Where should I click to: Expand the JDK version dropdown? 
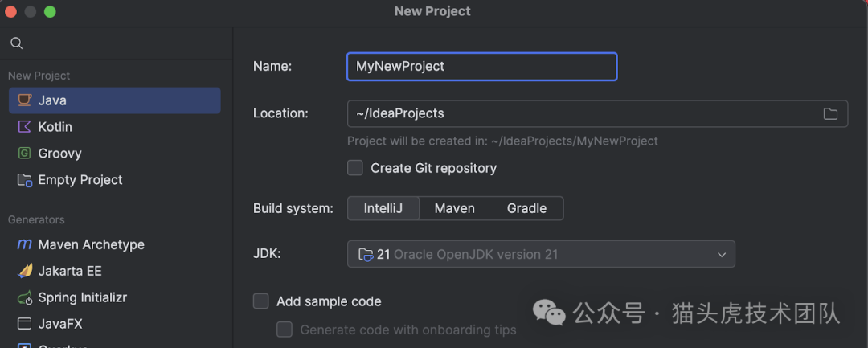[x=721, y=255]
